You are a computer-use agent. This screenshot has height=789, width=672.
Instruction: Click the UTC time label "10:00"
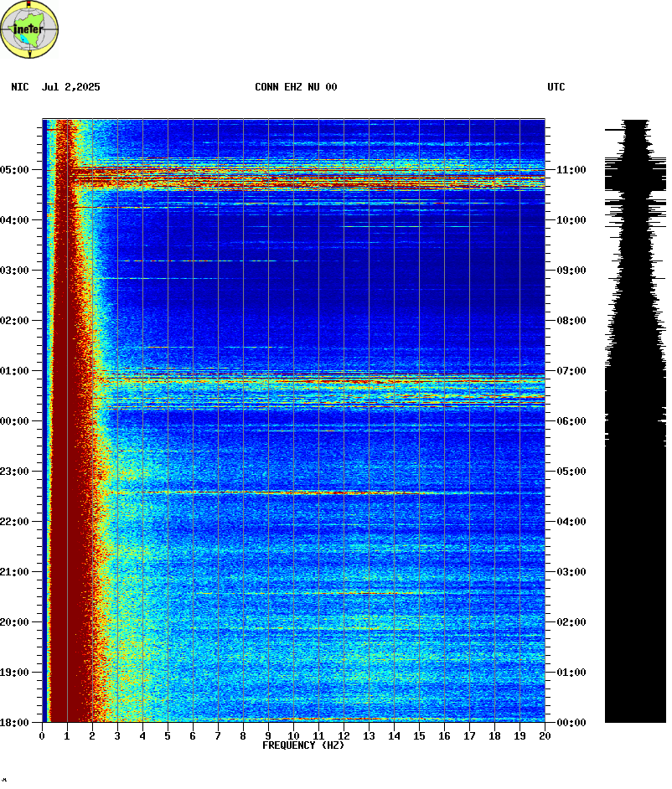(571, 220)
